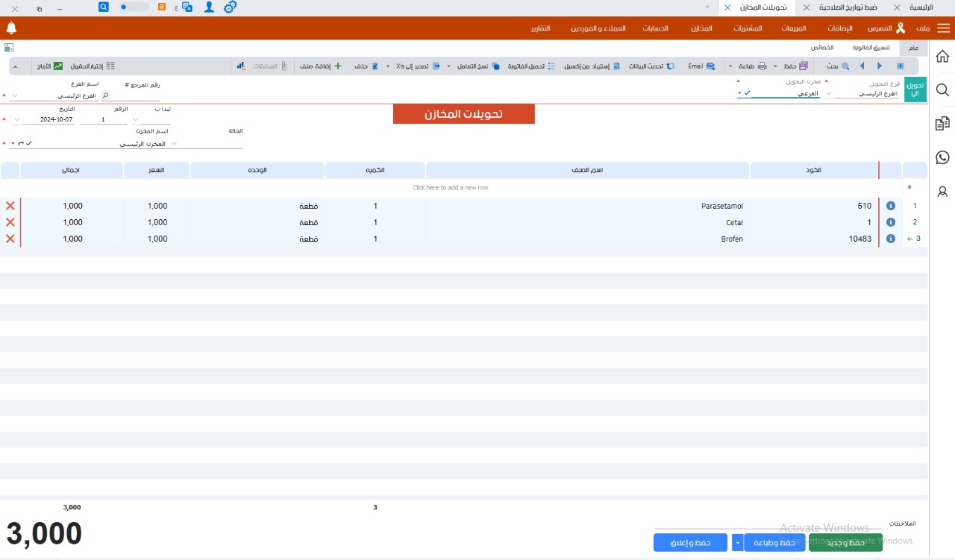Image resolution: width=955 pixels, height=560 pixels.
Task: Open the home icon in right sidebar
Action: point(942,57)
